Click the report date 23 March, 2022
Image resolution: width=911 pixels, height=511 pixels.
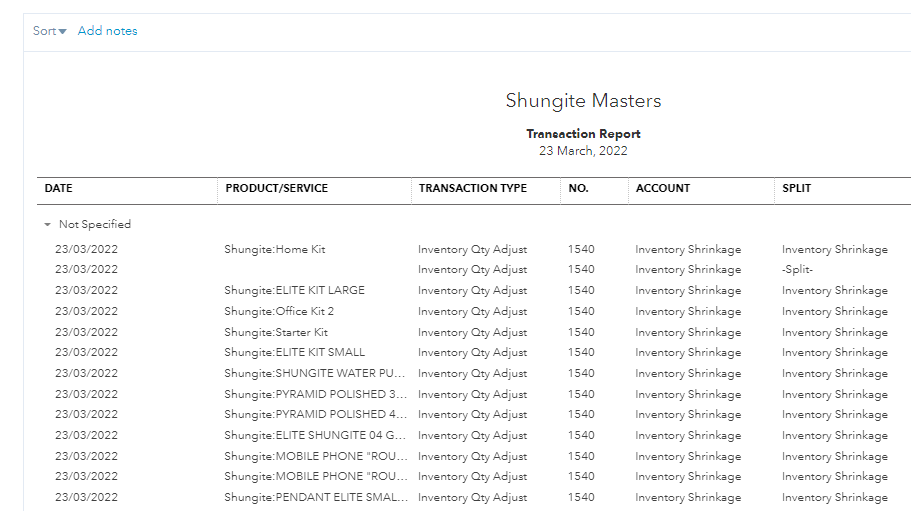point(583,151)
